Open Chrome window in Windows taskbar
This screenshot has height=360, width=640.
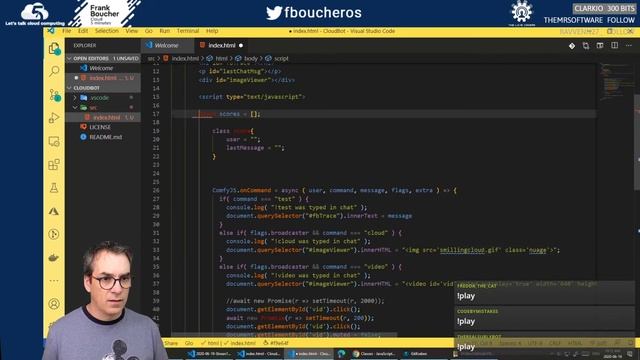click(375, 353)
